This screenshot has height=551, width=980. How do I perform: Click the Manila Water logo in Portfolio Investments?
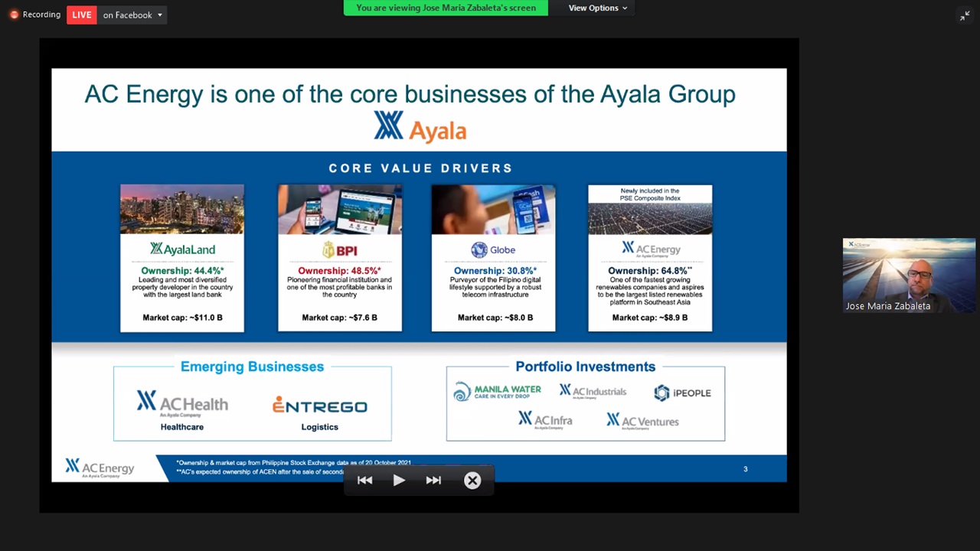497,393
